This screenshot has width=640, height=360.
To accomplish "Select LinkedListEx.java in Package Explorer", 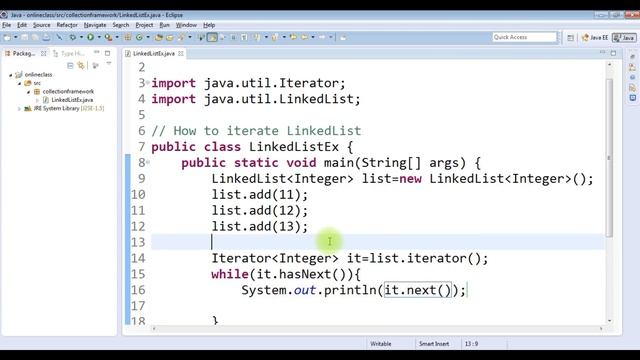I will coord(72,100).
